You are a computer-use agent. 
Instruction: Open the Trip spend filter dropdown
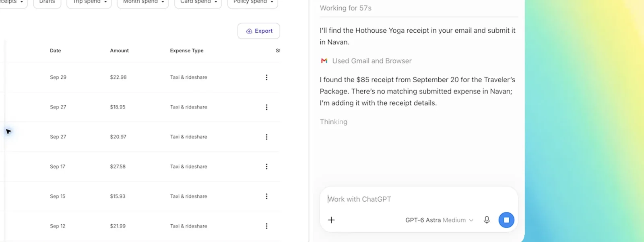click(89, 2)
